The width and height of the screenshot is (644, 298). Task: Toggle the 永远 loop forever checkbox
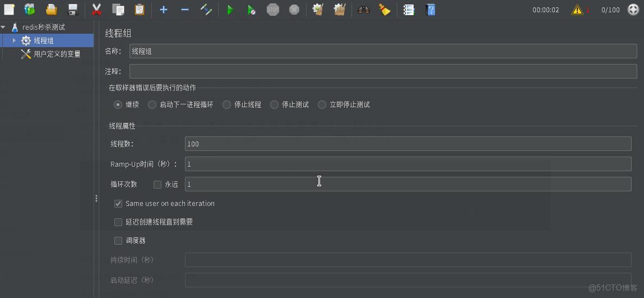(x=157, y=185)
